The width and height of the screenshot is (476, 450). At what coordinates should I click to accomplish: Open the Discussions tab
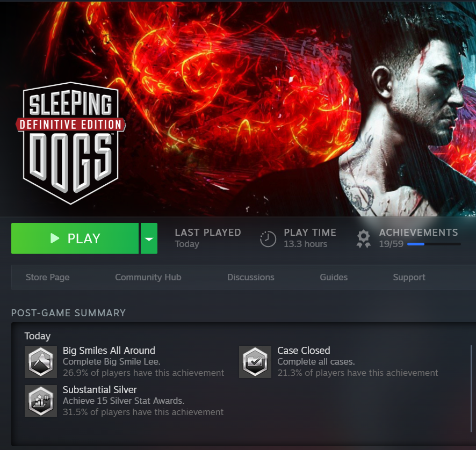coord(251,277)
